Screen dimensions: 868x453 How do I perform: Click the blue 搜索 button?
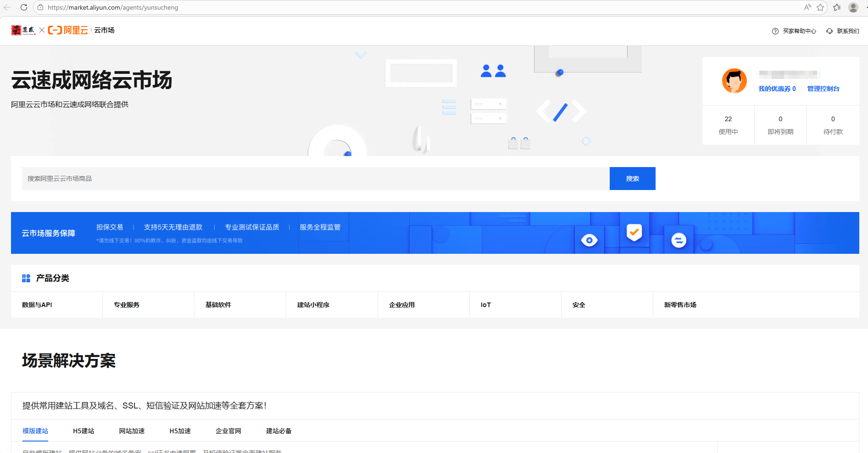[x=632, y=179]
